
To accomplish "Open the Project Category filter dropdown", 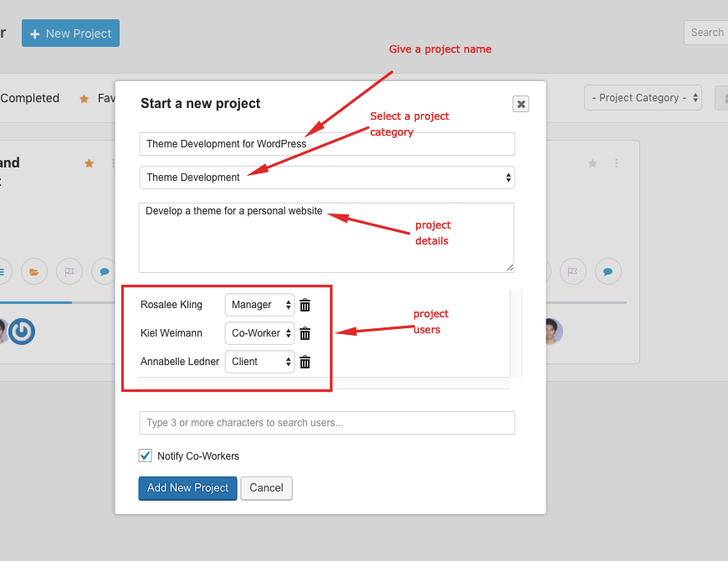I will click(643, 97).
